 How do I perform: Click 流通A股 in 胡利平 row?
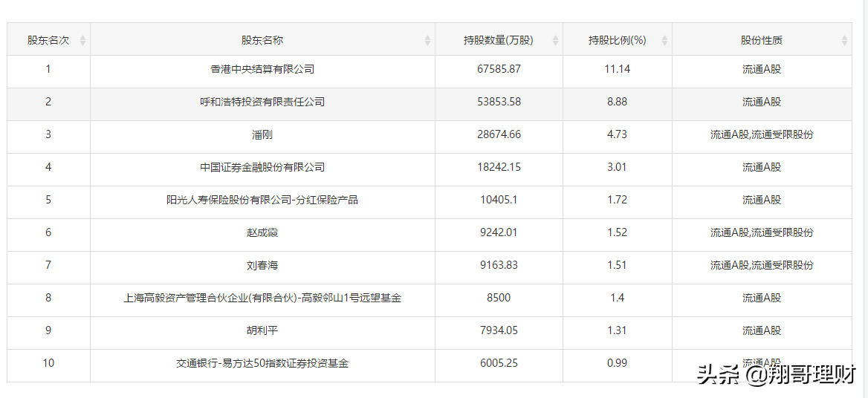[762, 330]
